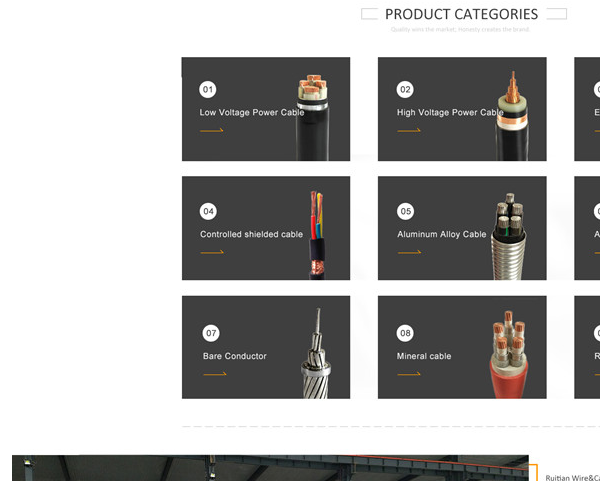
Task: Open Mineral cable category text
Action: click(x=424, y=356)
